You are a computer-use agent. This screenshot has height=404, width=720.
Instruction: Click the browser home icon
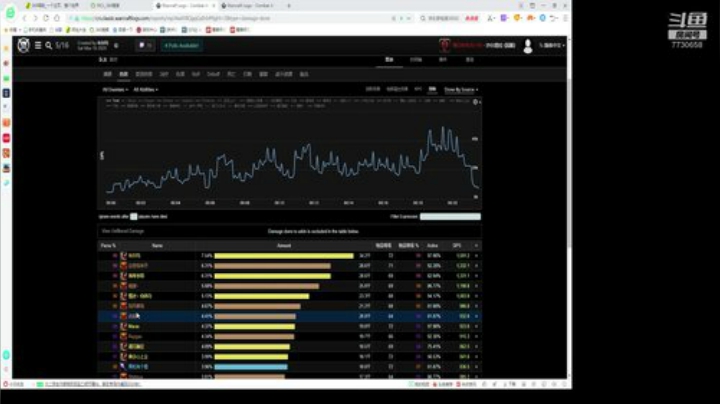tap(57, 18)
